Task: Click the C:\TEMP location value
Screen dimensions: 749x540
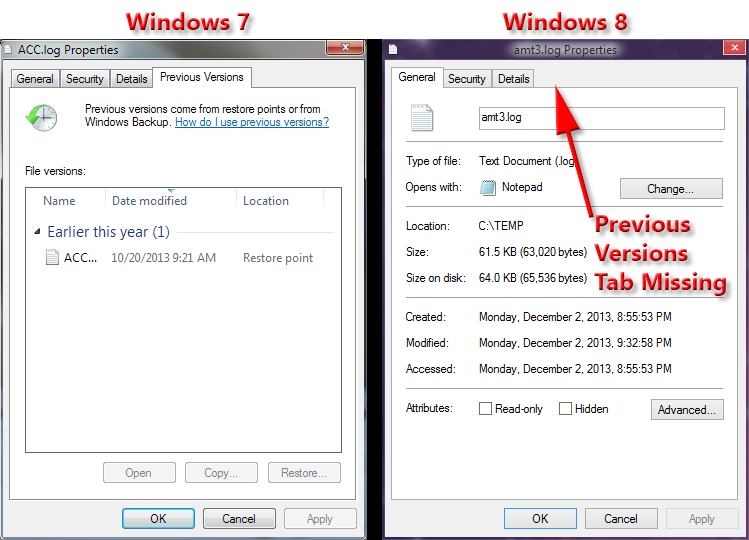Action: click(x=501, y=226)
